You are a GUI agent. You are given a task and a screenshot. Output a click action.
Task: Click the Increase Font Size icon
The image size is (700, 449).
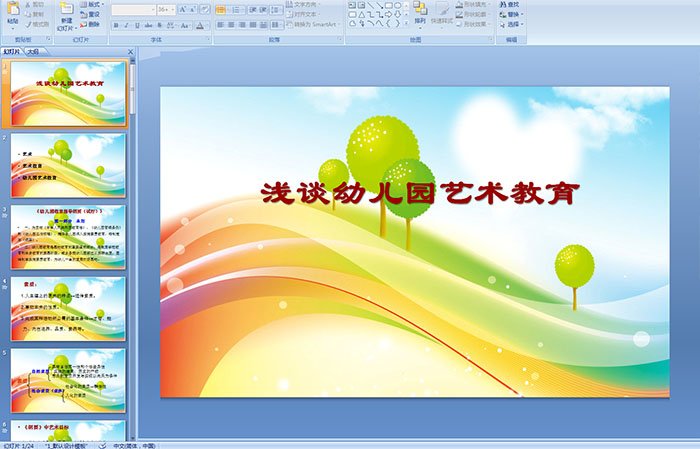pos(183,10)
